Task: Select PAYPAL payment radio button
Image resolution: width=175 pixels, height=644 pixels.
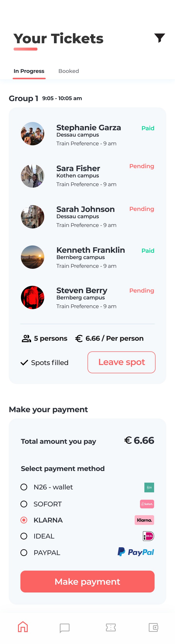Action: (x=24, y=552)
